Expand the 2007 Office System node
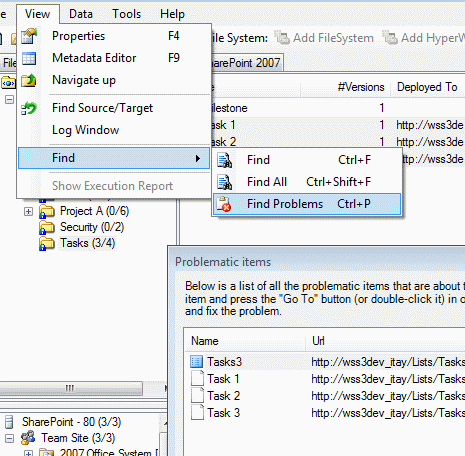This screenshot has width=465, height=456. tap(28, 453)
